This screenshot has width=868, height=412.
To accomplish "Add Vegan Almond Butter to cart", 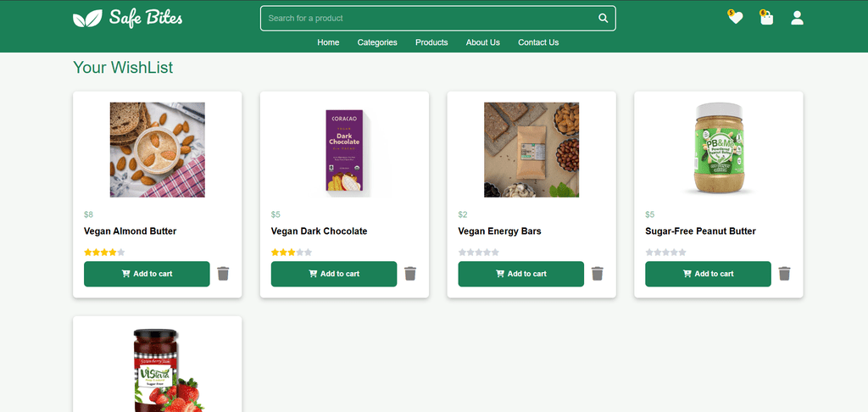I will pyautogui.click(x=147, y=274).
